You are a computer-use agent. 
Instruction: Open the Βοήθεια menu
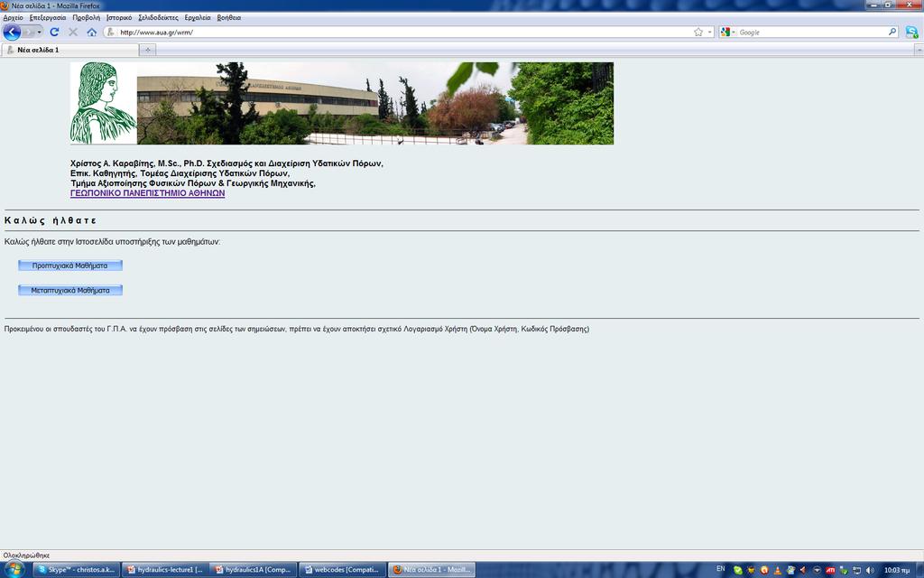point(228,18)
